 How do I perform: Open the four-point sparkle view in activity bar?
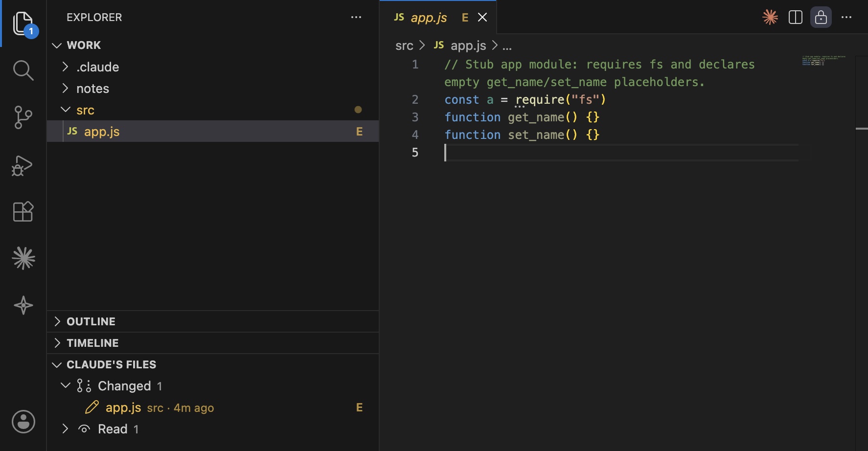point(23,305)
